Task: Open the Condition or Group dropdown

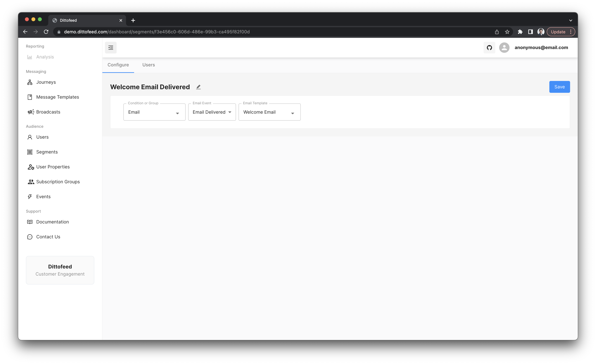Action: coord(154,112)
